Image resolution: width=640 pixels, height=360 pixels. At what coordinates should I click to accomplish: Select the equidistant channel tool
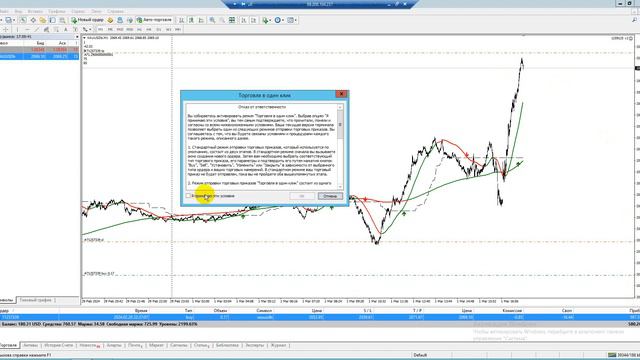(47, 29)
